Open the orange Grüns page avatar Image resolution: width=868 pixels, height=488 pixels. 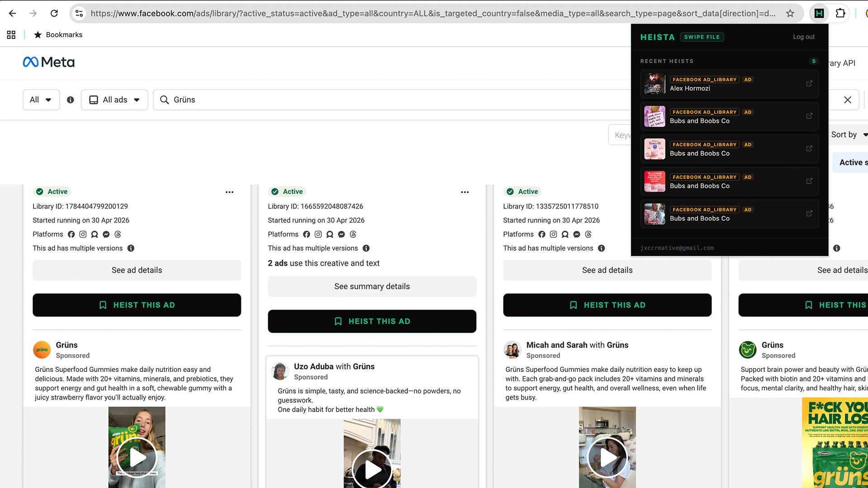(42, 350)
